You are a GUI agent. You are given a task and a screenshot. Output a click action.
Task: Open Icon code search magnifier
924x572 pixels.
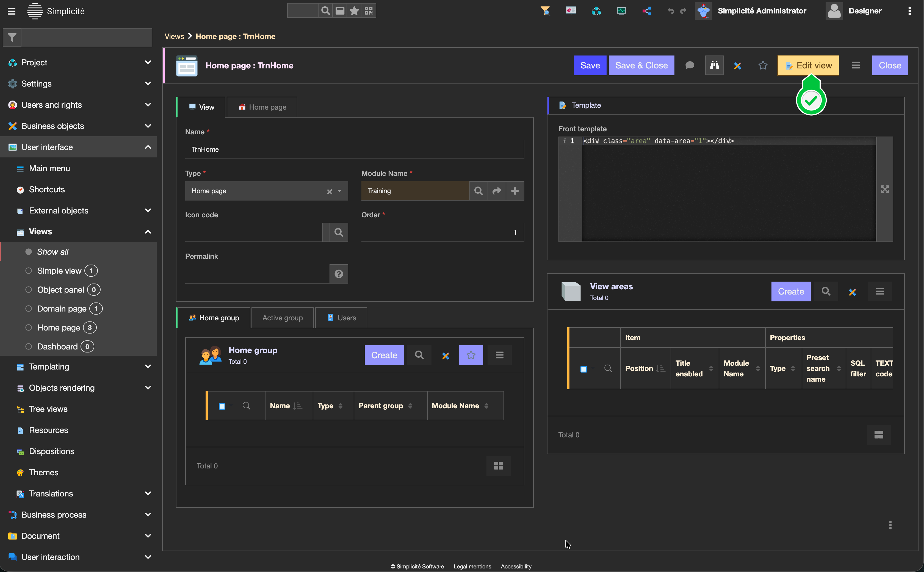coord(339,232)
